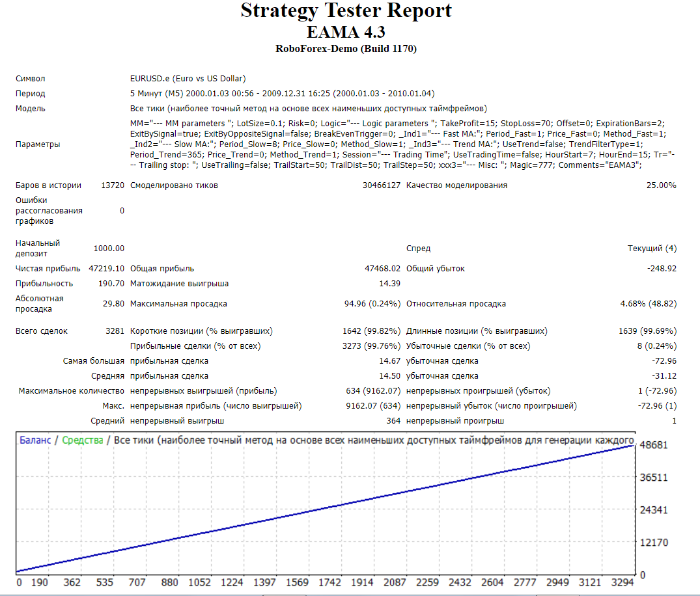Click spread value Текущий (4)
700x596 pixels.
(x=652, y=249)
